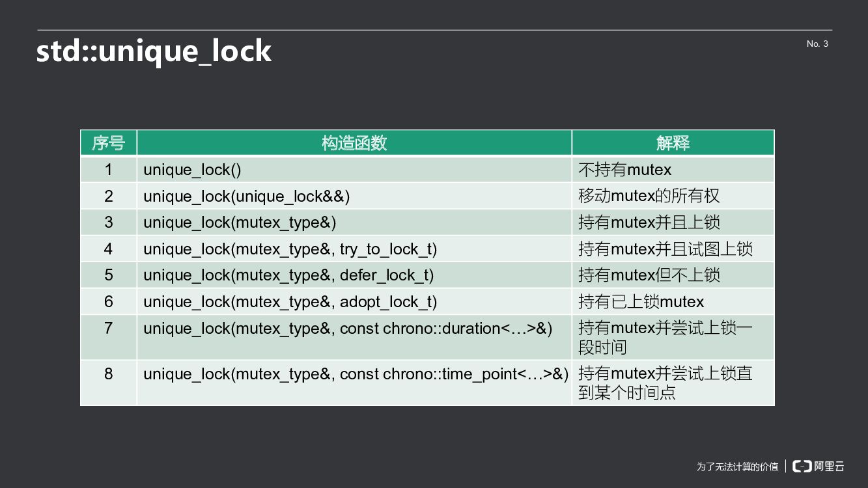This screenshot has width=868, height=488.
Task: Click the unique_lock(mutex_type&) cell
Action: point(240,223)
